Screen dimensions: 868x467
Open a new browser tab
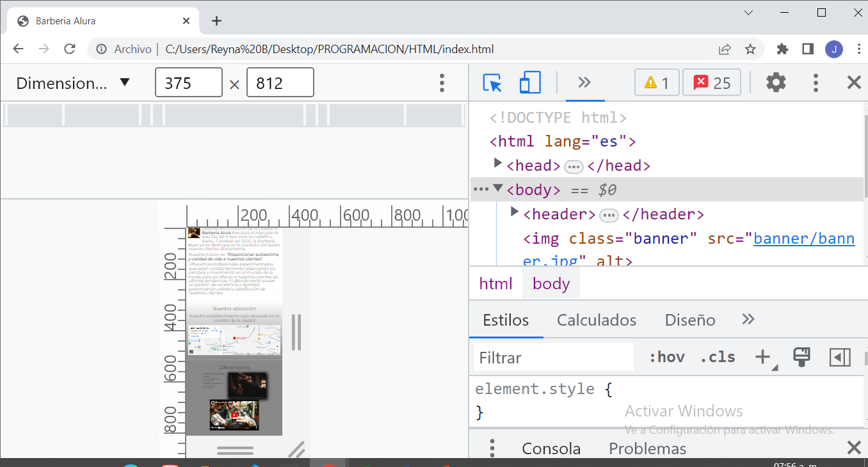click(216, 20)
